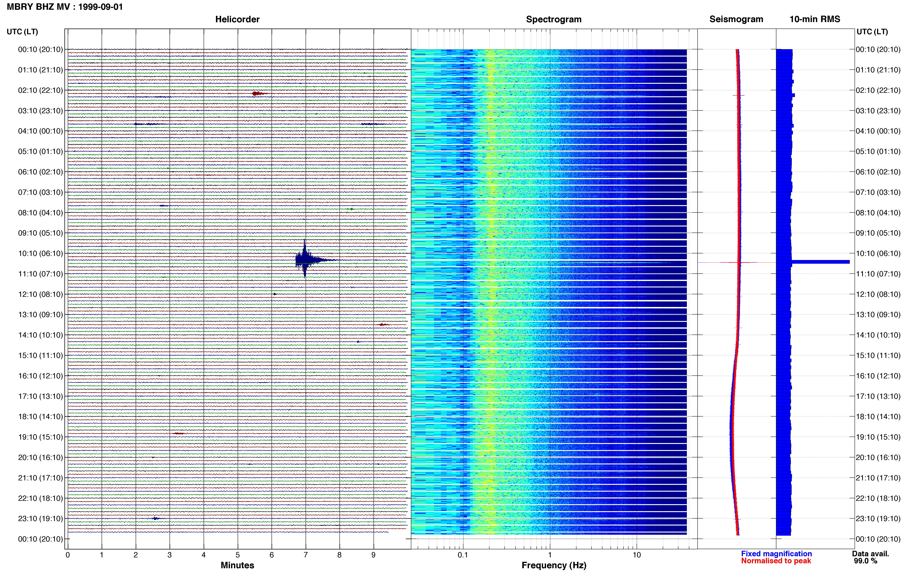The height and width of the screenshot is (578, 924).
Task: Click the 10 tick label on the Frequency axis
Action: [x=637, y=555]
